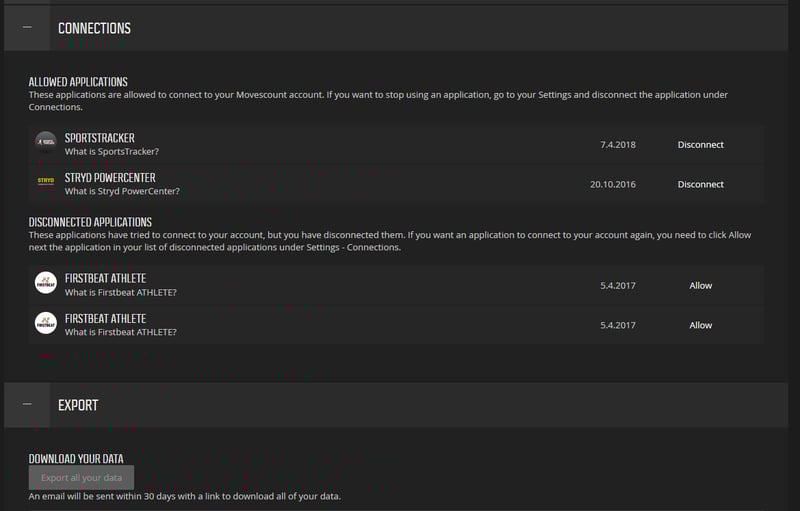Viewport: 800px width, 511px height.
Task: Allow the second Firstbeat Athlete application
Action: click(700, 326)
